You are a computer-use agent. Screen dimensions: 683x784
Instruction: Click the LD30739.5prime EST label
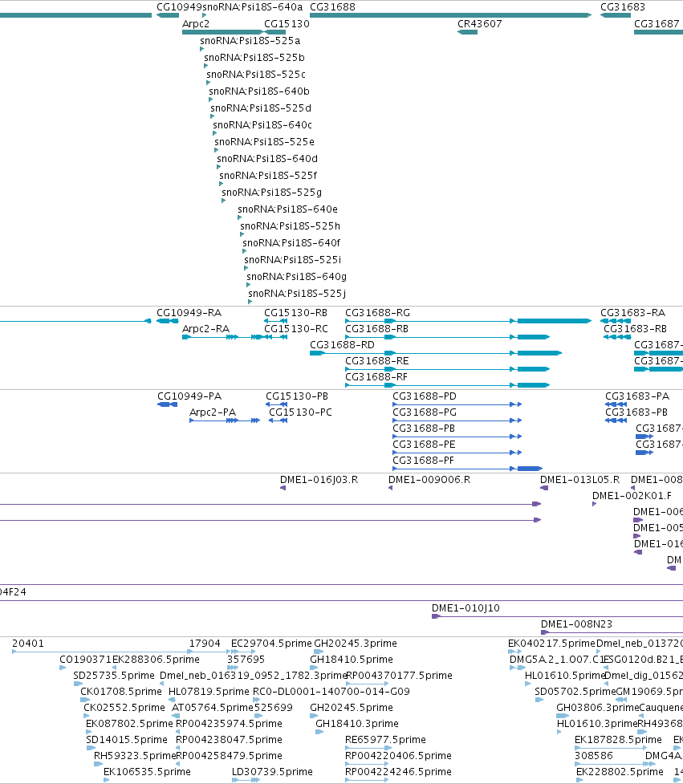tap(272, 772)
